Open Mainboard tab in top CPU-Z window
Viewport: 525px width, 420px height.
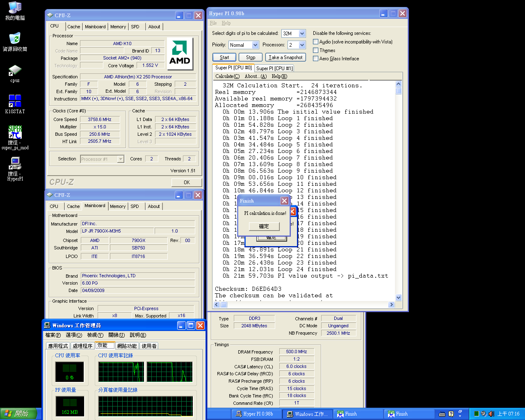(95, 27)
